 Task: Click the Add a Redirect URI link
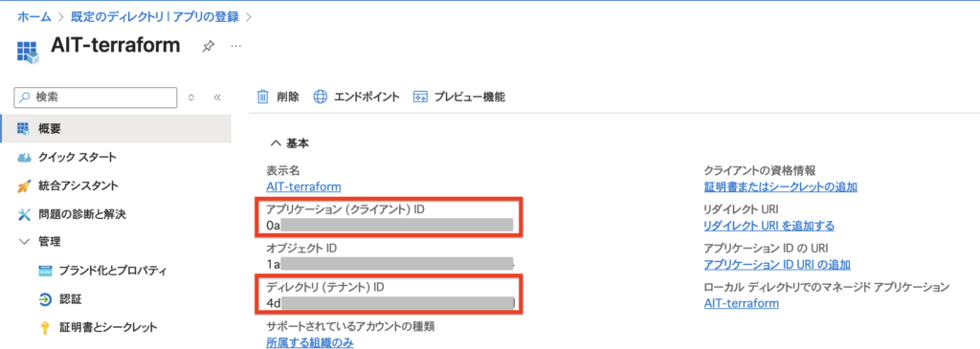pyautogui.click(x=768, y=226)
